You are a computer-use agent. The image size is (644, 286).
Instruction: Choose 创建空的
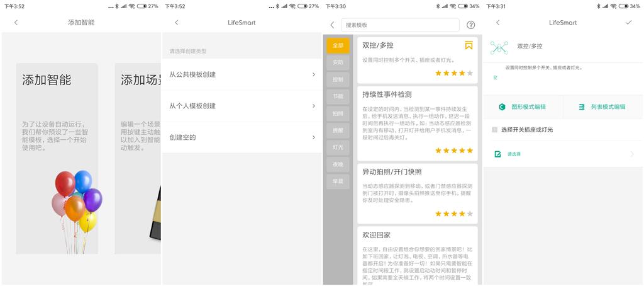[x=241, y=137]
